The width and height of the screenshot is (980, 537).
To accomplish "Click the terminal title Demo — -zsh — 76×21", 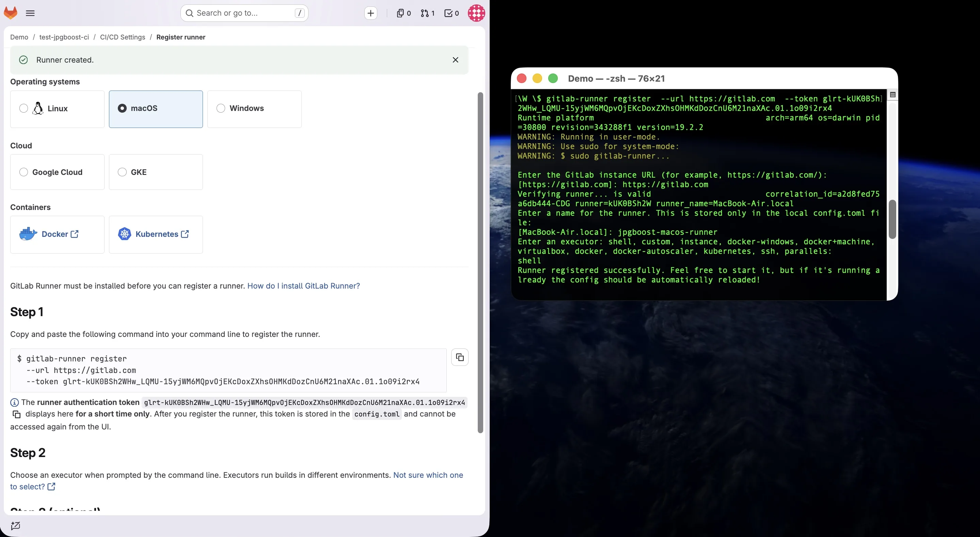I will coord(616,78).
